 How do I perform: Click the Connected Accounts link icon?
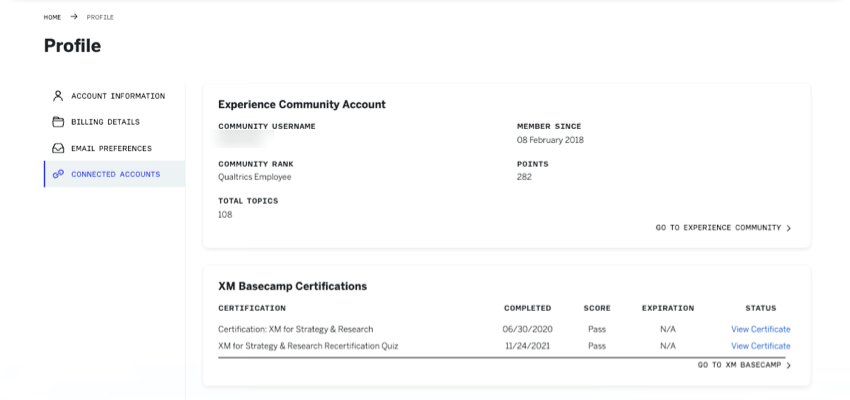click(x=58, y=174)
